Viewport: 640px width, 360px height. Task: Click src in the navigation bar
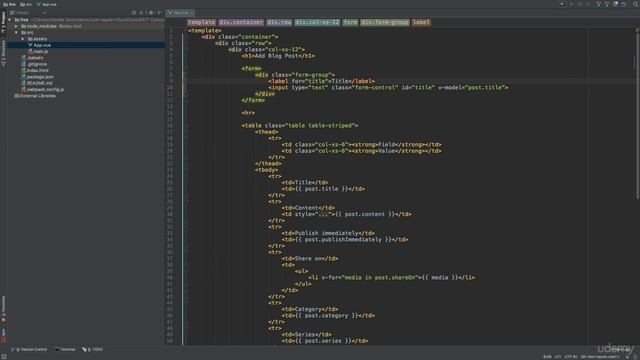tap(26, 4)
